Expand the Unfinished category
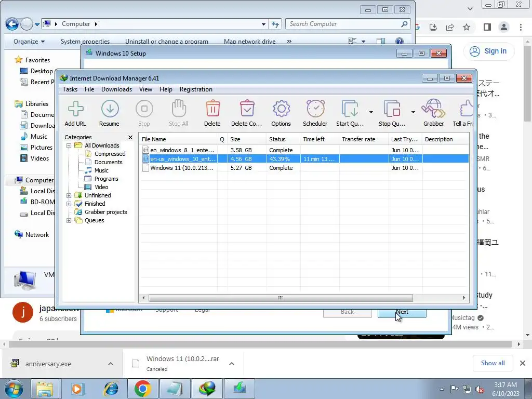 (x=69, y=195)
